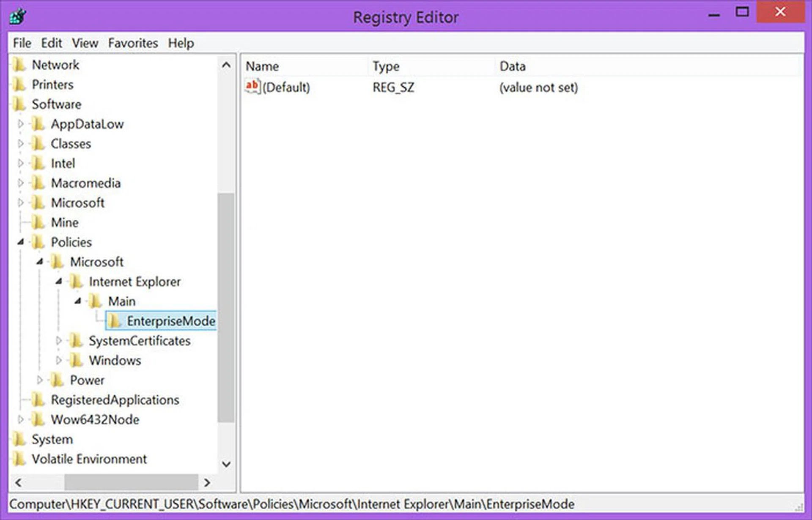
Task: Expand the Windows policies key
Action: pos(59,360)
